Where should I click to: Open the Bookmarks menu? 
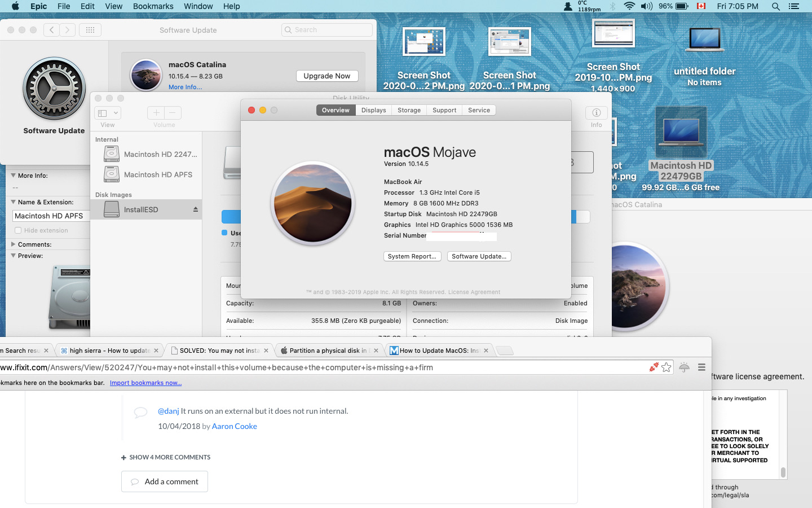pos(153,6)
